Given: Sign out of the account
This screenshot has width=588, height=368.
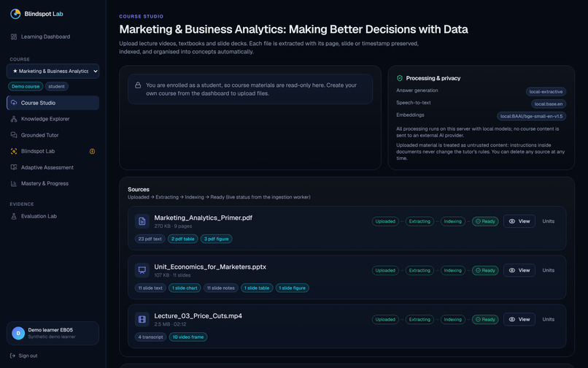Looking at the screenshot, I should [24, 356].
